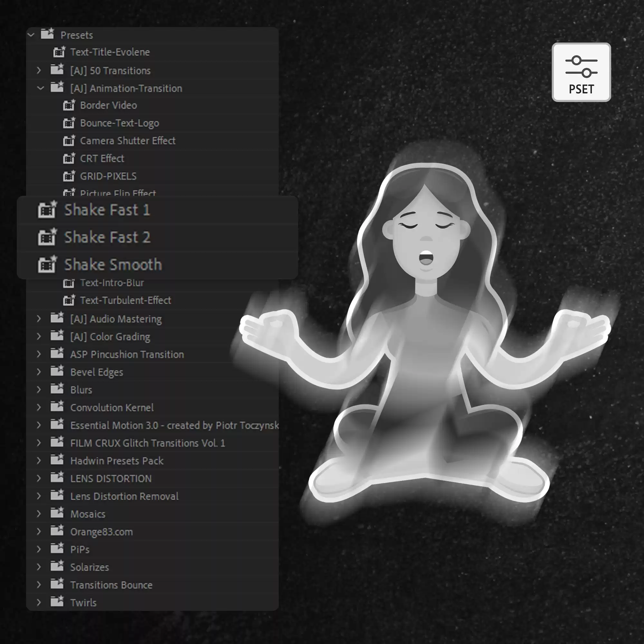Click the PSET preset file icon
Screen dimensions: 644x644
coord(581,72)
